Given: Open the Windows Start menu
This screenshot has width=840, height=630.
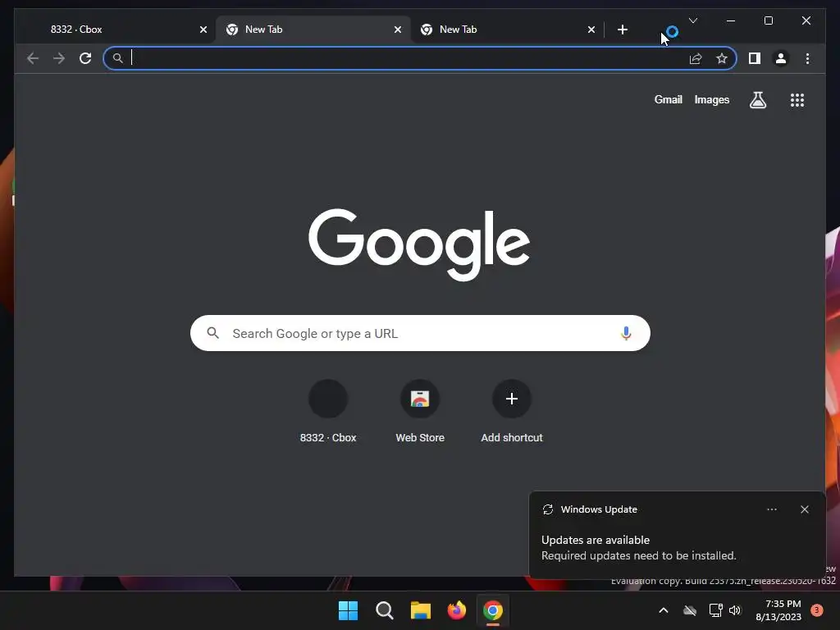Looking at the screenshot, I should [x=348, y=610].
